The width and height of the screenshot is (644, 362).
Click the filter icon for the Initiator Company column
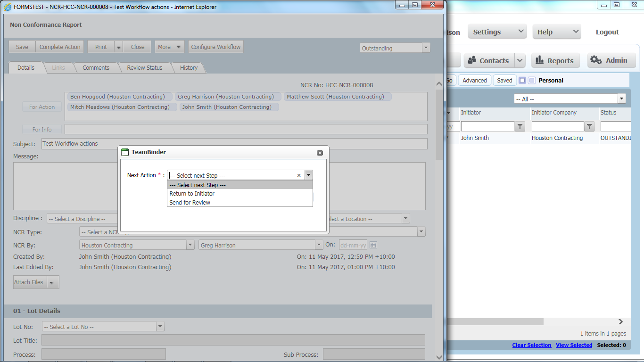[x=589, y=126]
